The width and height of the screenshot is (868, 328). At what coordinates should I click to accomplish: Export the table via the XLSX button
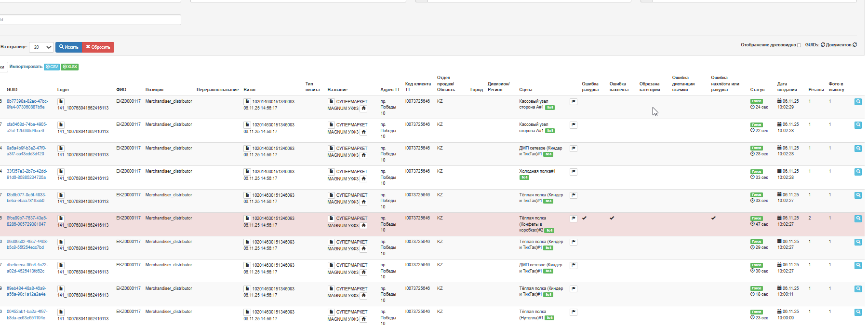coord(70,67)
